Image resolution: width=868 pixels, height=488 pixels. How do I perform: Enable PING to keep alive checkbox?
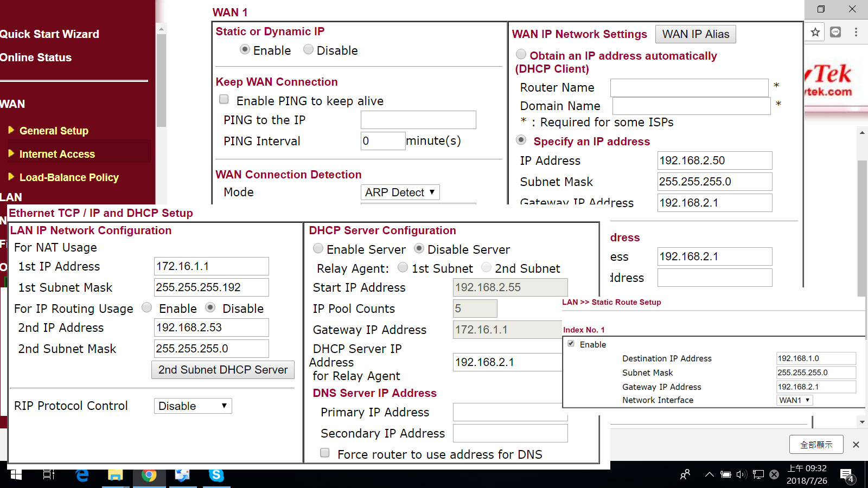pyautogui.click(x=224, y=99)
